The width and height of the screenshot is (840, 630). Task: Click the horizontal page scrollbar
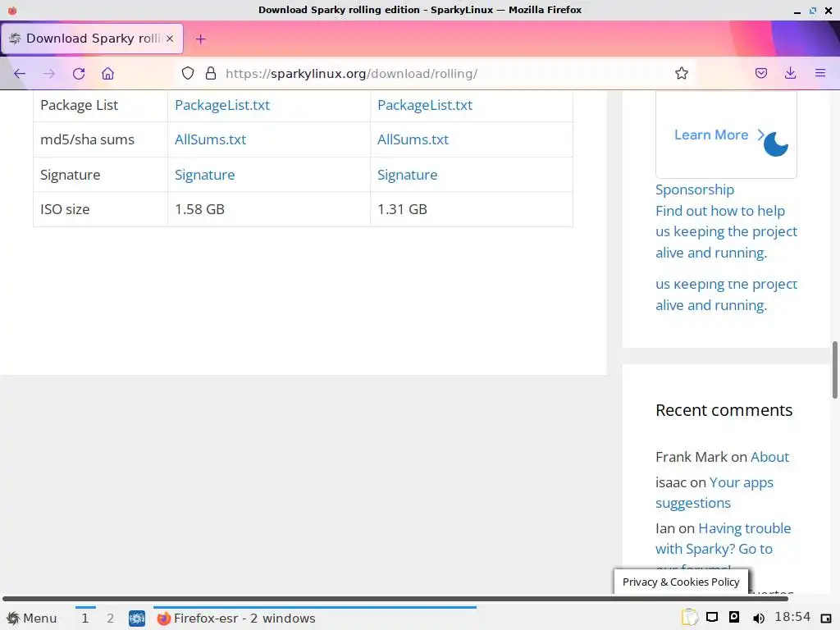pyautogui.click(x=395, y=598)
